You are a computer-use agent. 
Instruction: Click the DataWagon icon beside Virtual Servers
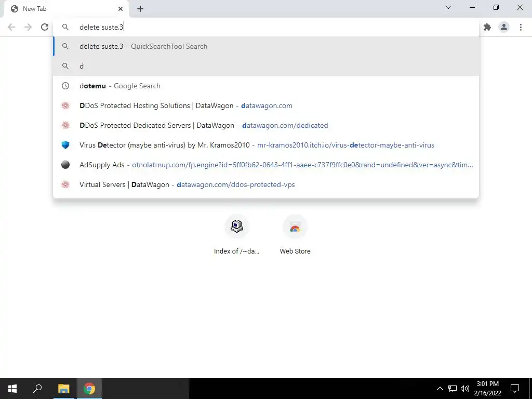[65, 184]
